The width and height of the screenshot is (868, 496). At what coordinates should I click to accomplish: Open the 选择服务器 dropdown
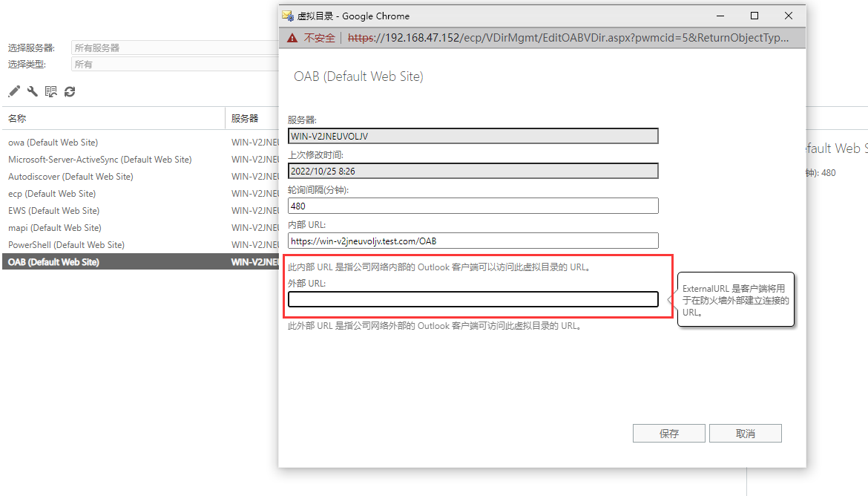click(x=174, y=48)
